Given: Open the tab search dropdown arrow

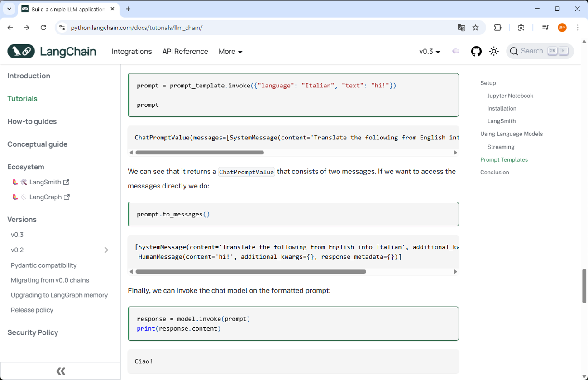Looking at the screenshot, I should coord(9,9).
